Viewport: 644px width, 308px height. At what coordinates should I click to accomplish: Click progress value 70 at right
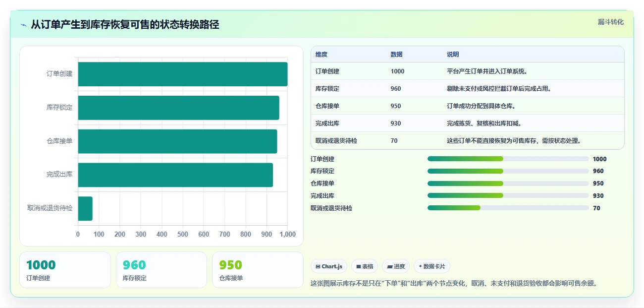[x=596, y=208]
